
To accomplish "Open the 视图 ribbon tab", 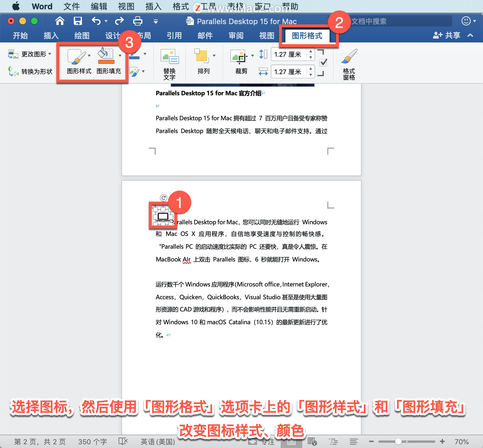I will pyautogui.click(x=267, y=35).
